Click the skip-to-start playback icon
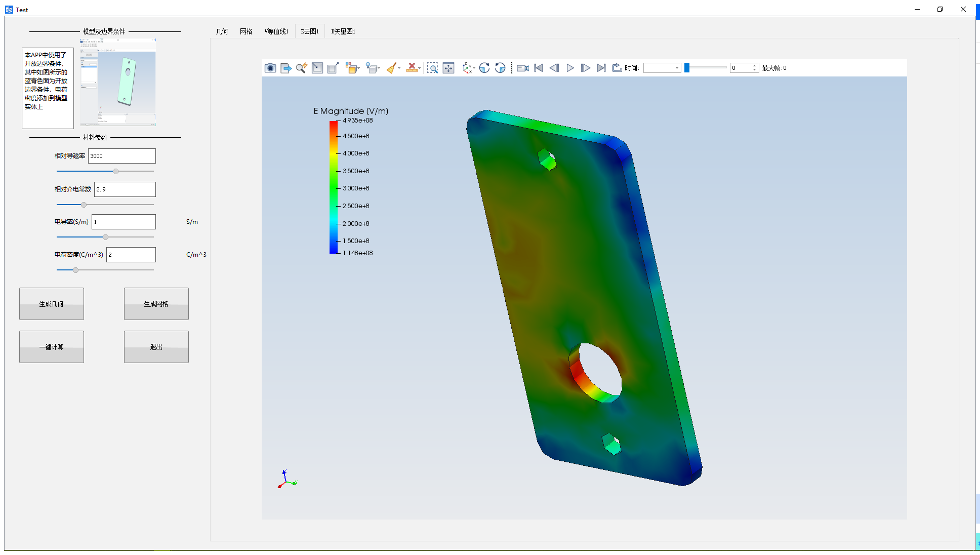The image size is (980, 555). 539,67
